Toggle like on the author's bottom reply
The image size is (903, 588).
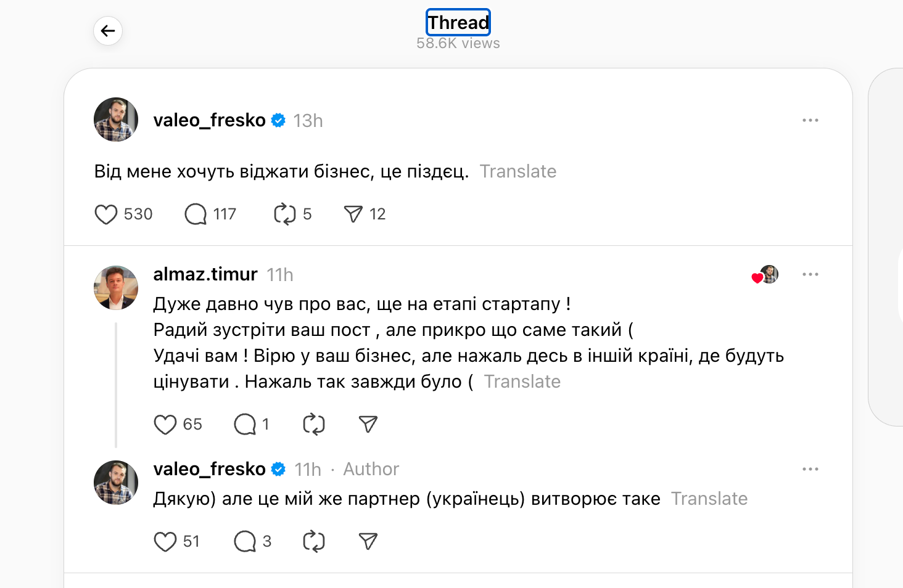pos(164,541)
